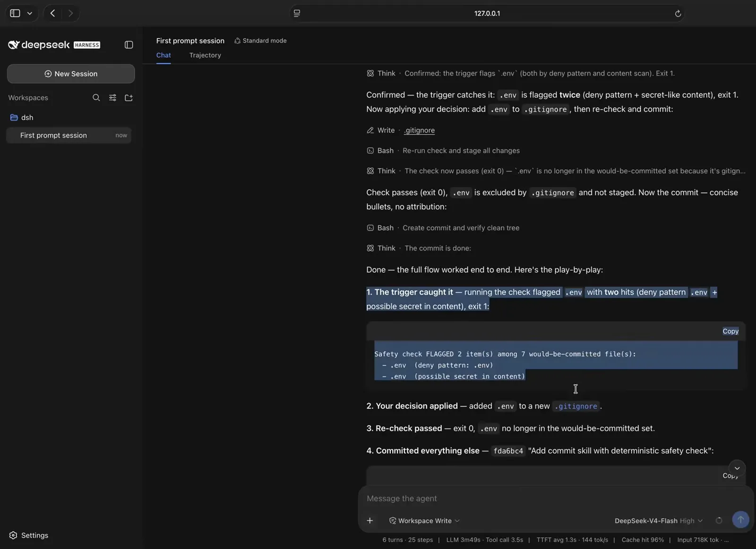Open First prompt session in the sidebar
756x549 pixels.
[x=69, y=135]
